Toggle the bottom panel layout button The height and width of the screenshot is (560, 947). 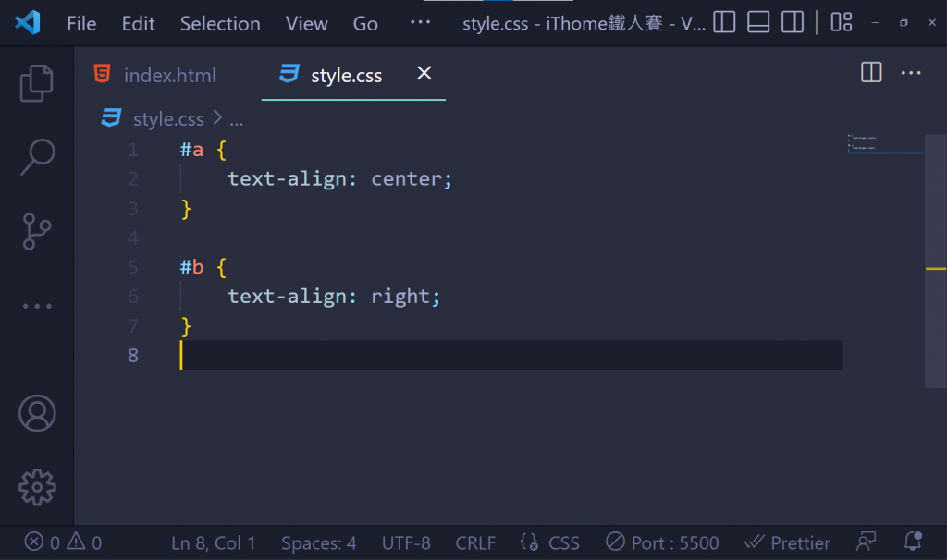click(758, 23)
